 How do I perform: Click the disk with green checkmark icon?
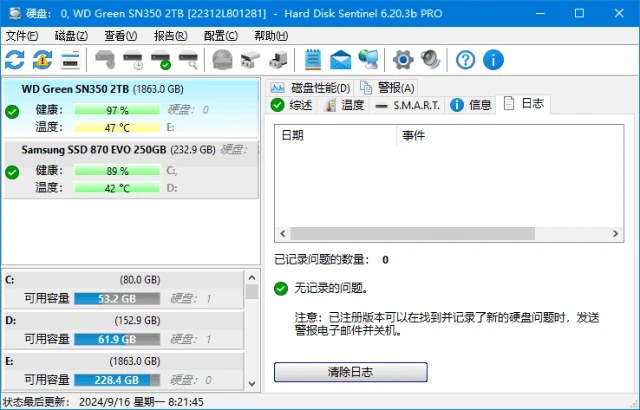160,59
